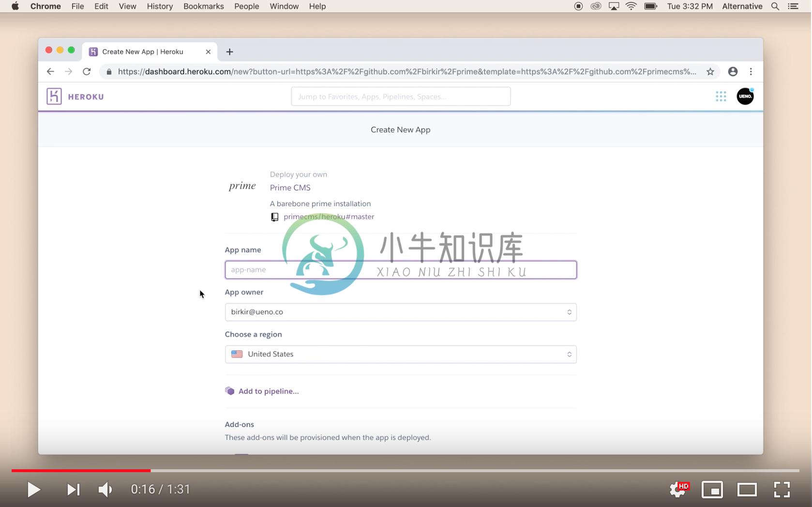The image size is (812, 507).
Task: Click the Tue 3:32 PM clock
Action: pyautogui.click(x=690, y=6)
